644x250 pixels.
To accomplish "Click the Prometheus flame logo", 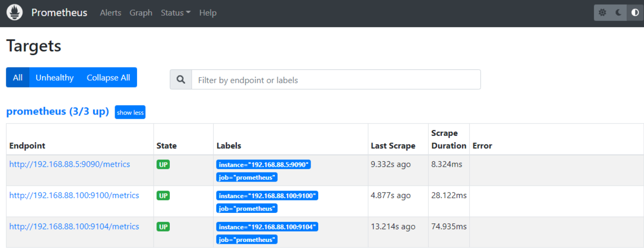I will 15,12.
